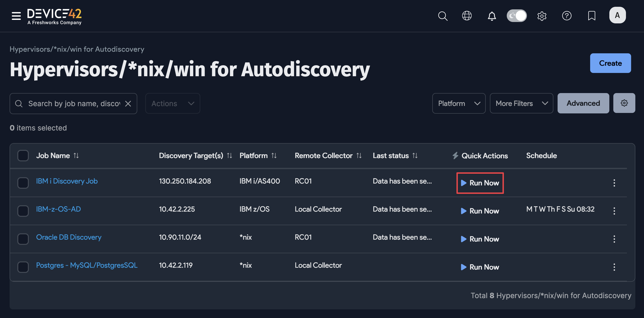Click the Create button
The image size is (644, 318).
coord(610,63)
